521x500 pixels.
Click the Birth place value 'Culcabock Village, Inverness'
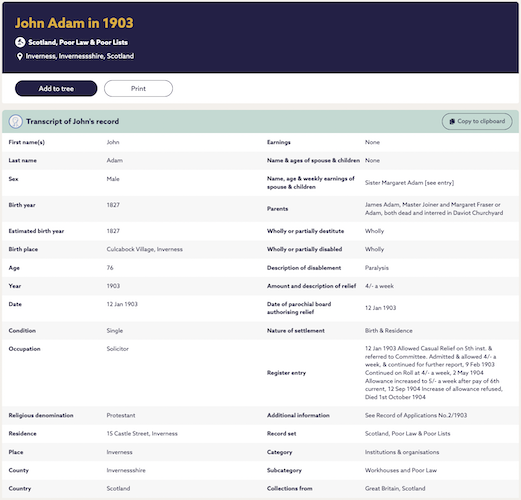(x=145, y=249)
